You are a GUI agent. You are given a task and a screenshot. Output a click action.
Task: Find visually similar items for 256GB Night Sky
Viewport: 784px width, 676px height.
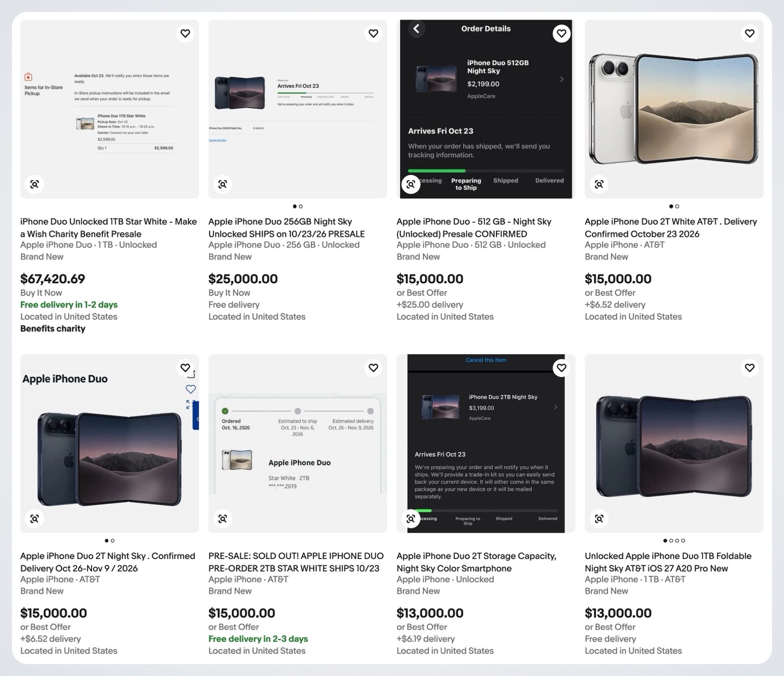(223, 184)
